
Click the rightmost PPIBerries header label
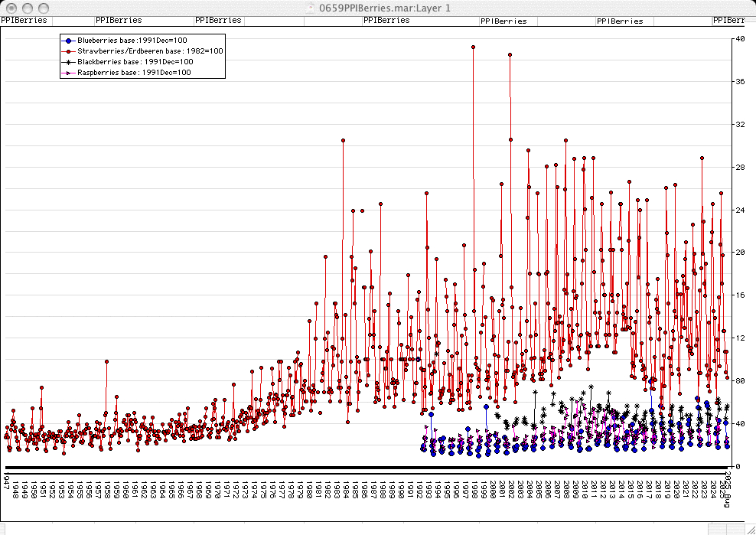click(x=733, y=21)
